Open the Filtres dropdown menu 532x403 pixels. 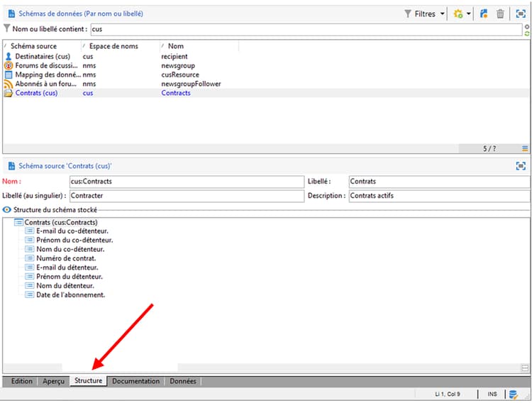tap(424, 14)
